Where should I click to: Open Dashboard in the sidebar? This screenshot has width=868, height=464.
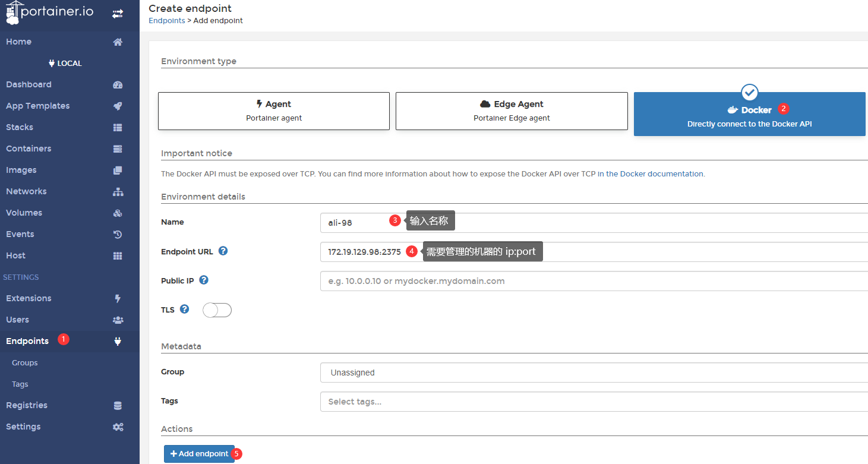[x=70, y=84]
